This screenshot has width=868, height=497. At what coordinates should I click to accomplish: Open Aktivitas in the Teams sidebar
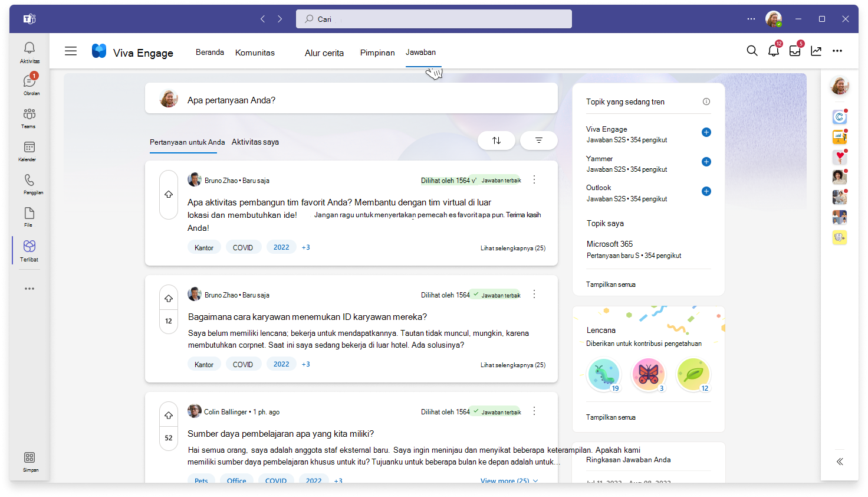click(29, 52)
